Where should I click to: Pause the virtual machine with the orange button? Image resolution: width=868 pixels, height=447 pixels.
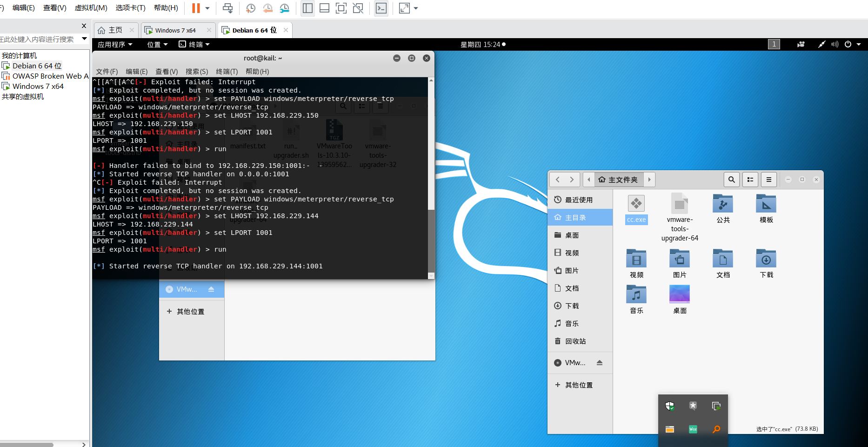pos(196,8)
